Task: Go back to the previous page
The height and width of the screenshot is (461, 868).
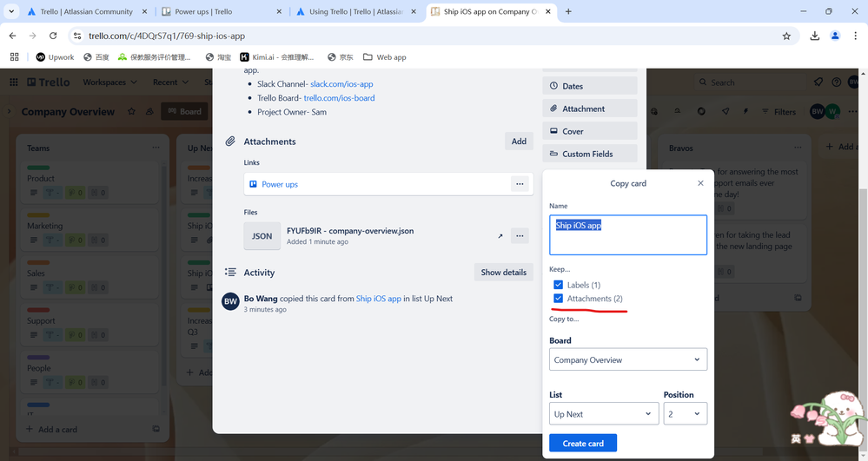Action: coord(13,36)
